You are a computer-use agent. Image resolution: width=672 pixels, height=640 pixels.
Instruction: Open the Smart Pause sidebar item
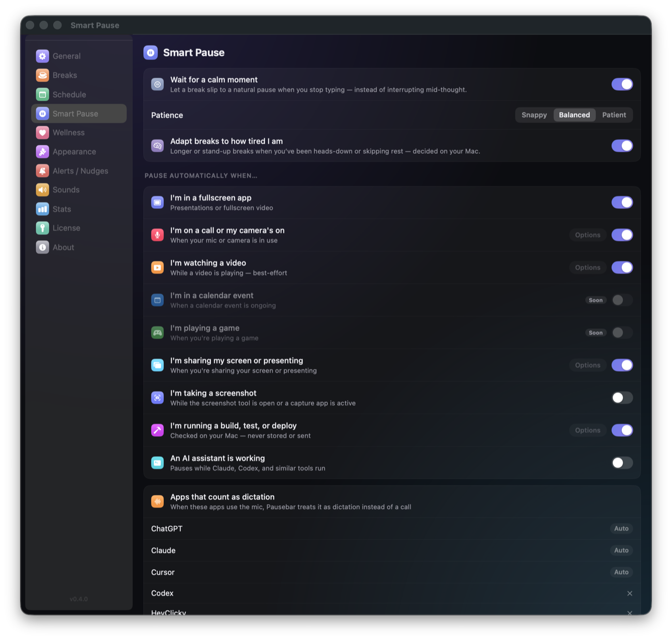point(79,114)
